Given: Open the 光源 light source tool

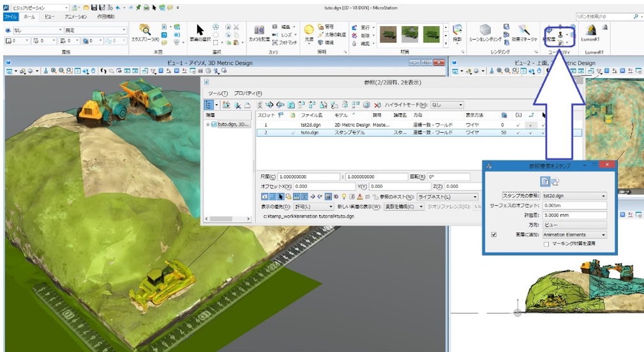Looking at the screenshot, I should pyautogui.click(x=309, y=33).
